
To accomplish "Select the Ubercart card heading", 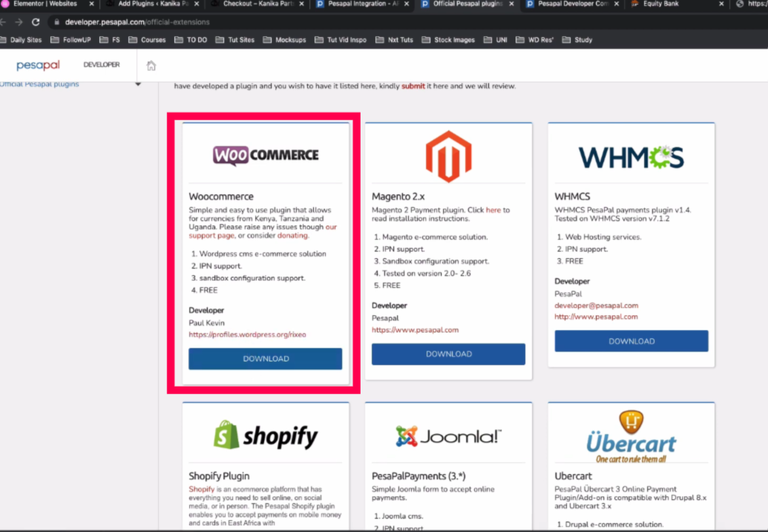I will click(x=573, y=476).
